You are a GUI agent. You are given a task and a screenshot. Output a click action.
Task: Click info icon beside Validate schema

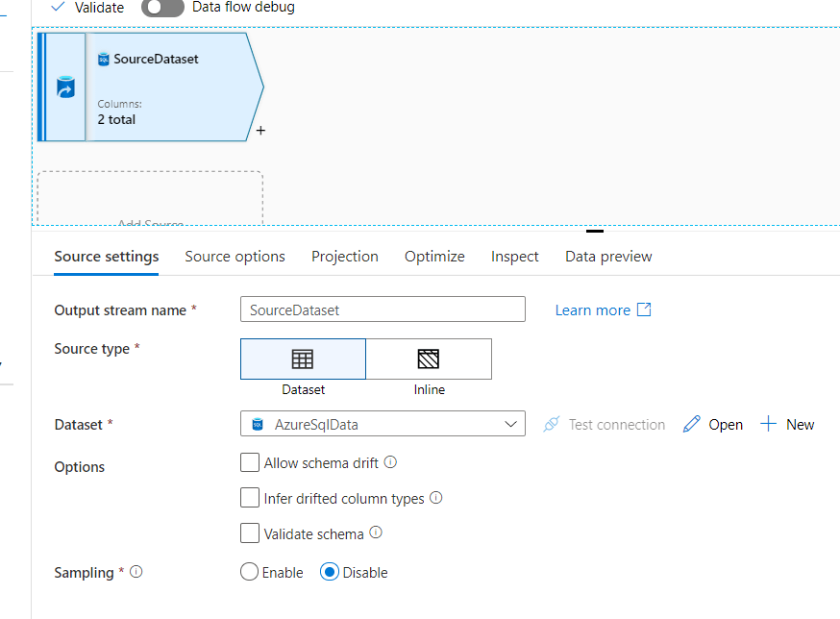[x=376, y=532]
